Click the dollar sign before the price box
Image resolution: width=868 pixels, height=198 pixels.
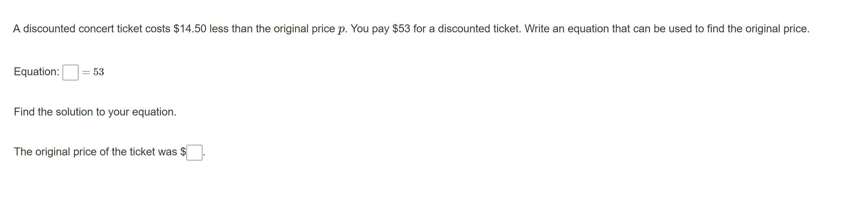tap(183, 152)
